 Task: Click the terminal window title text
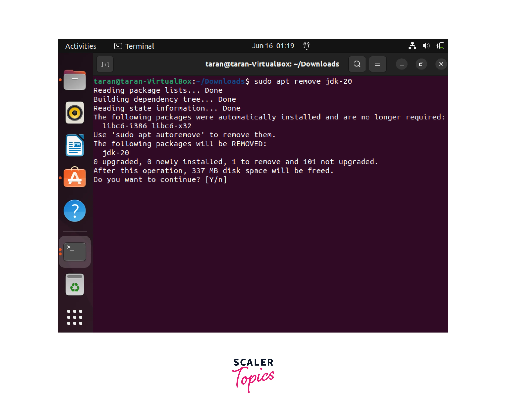pos(272,64)
